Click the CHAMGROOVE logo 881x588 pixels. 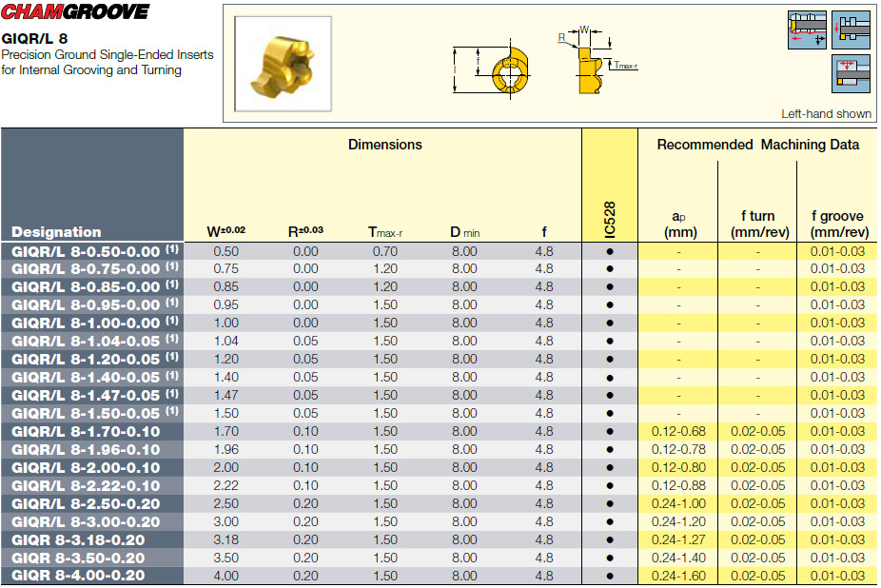pyautogui.click(x=75, y=12)
